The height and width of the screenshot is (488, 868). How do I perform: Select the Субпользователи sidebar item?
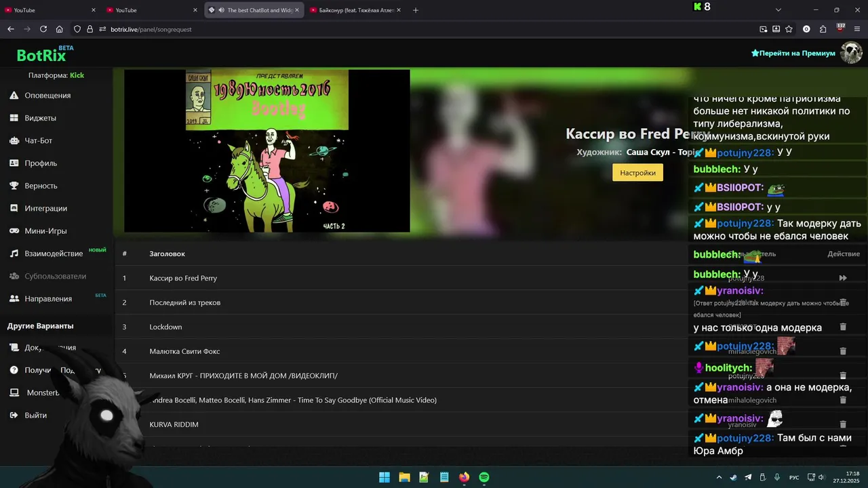click(x=48, y=276)
